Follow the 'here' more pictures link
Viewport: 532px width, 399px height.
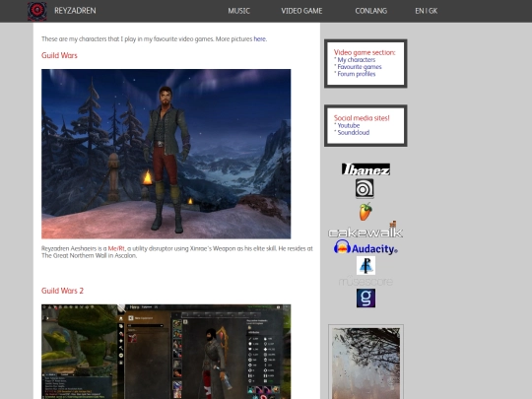point(259,39)
